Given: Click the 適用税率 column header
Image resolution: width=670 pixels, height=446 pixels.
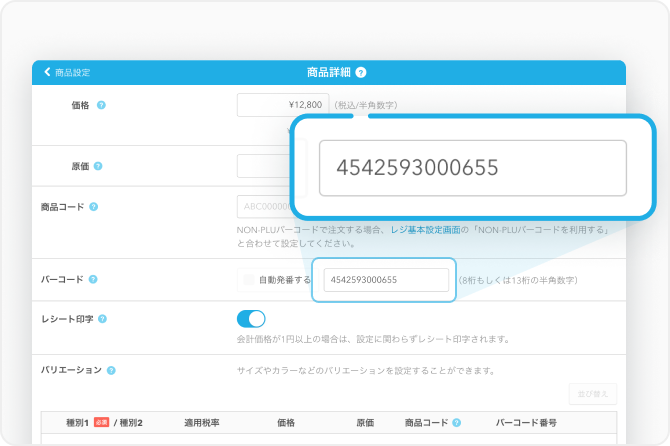Looking at the screenshot, I should (x=203, y=423).
